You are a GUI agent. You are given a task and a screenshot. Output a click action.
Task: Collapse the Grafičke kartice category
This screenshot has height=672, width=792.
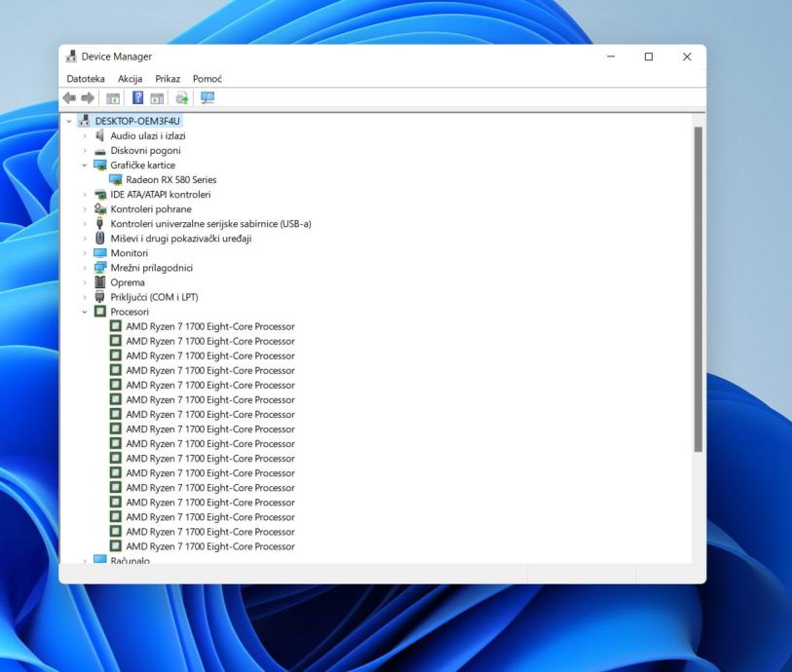[x=85, y=166]
